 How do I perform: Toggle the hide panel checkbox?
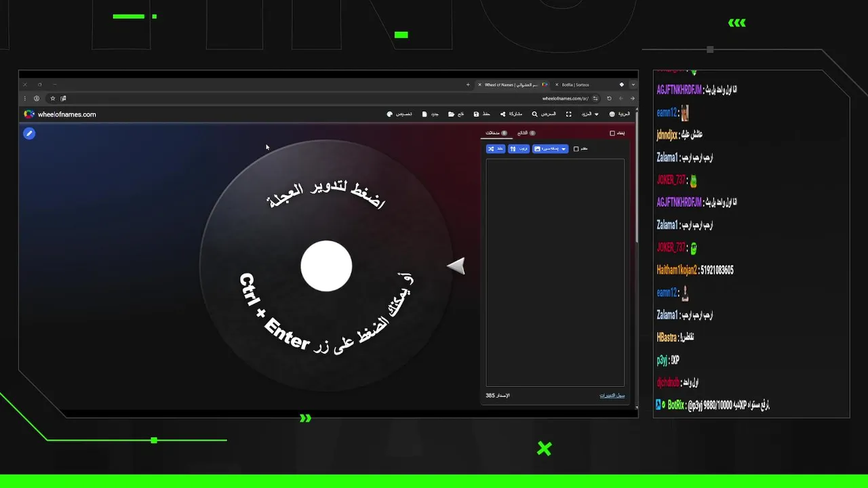(x=612, y=133)
